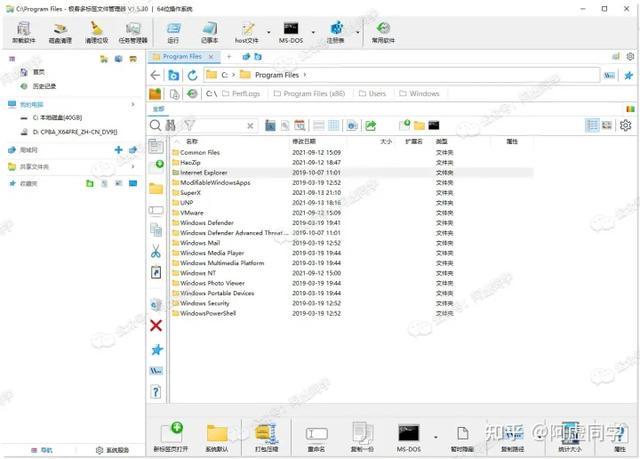Jump to PerfLogs quick link
The height and width of the screenshot is (459, 640).
[x=241, y=93]
